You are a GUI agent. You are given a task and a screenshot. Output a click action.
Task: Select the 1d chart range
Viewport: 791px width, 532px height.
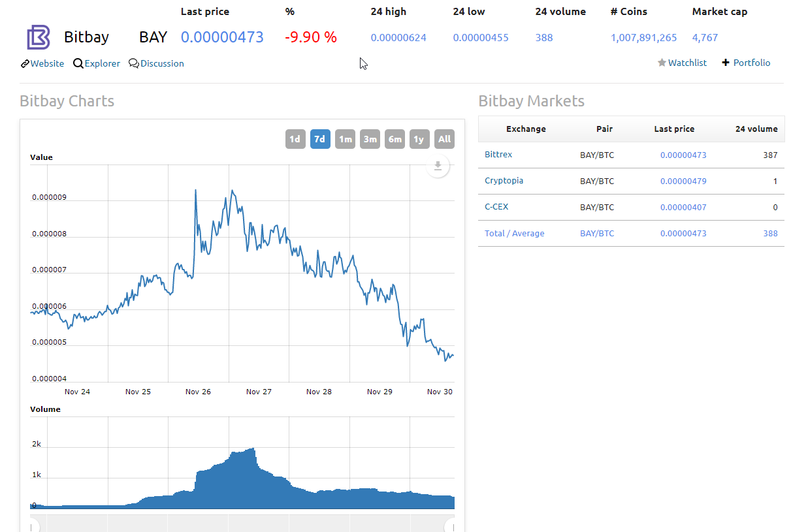point(295,139)
